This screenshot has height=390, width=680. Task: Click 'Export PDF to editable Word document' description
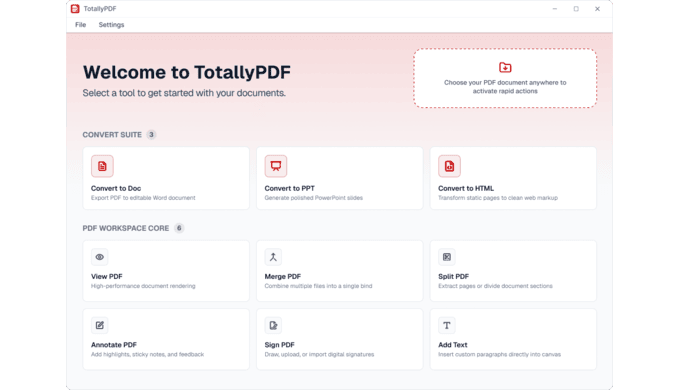click(143, 198)
